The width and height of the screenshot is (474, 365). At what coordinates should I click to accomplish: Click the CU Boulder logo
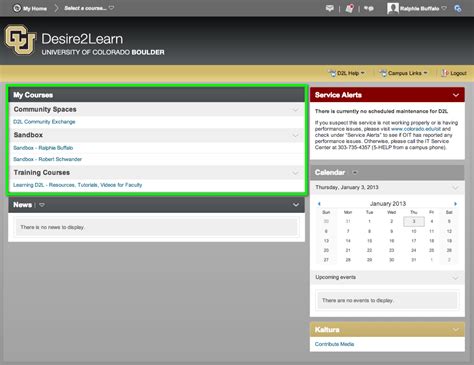[x=20, y=40]
